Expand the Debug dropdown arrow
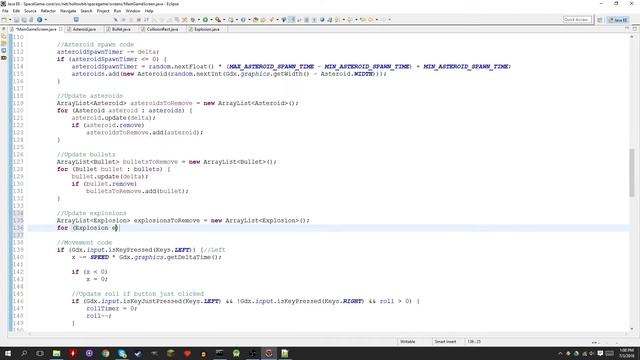640x360 pixels. tap(198, 20)
